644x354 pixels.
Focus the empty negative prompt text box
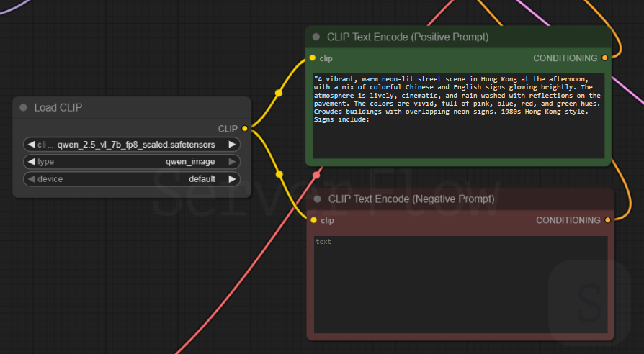click(x=461, y=285)
